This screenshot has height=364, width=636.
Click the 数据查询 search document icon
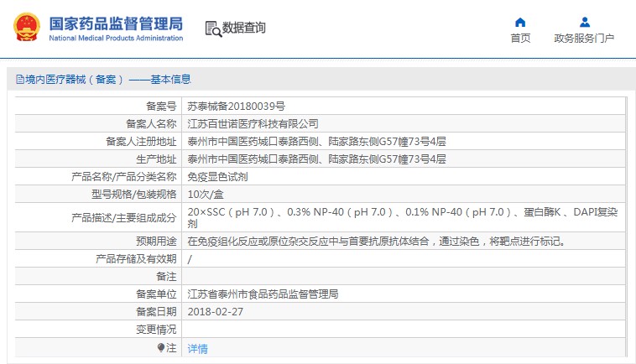point(213,29)
